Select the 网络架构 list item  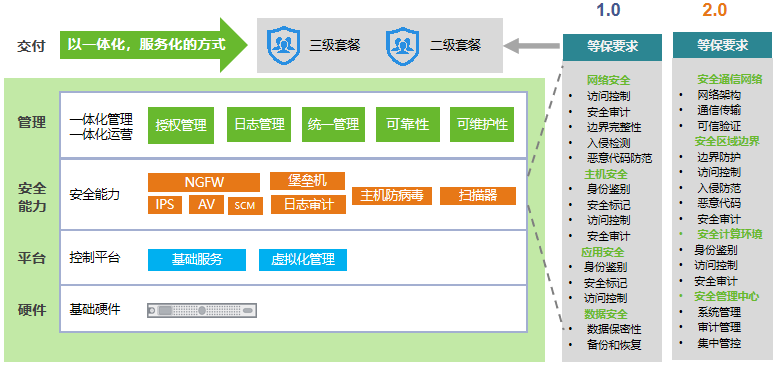(720, 95)
